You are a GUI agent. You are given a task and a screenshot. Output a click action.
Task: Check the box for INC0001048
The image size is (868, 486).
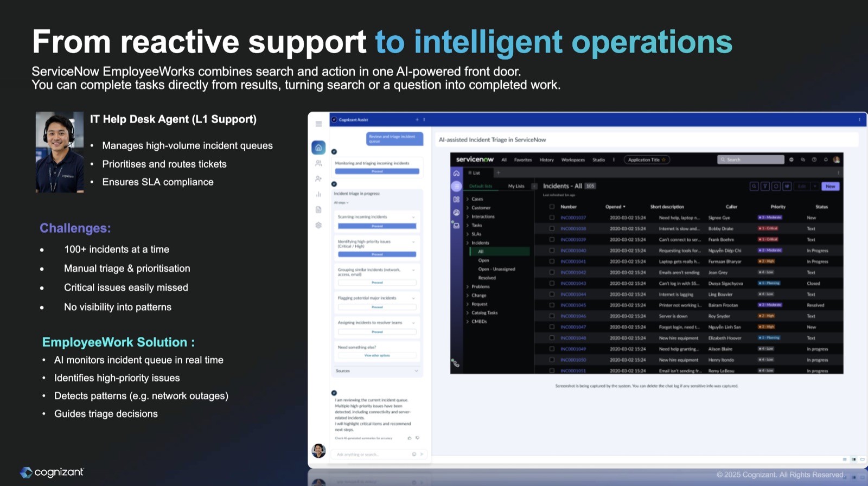pyautogui.click(x=552, y=338)
